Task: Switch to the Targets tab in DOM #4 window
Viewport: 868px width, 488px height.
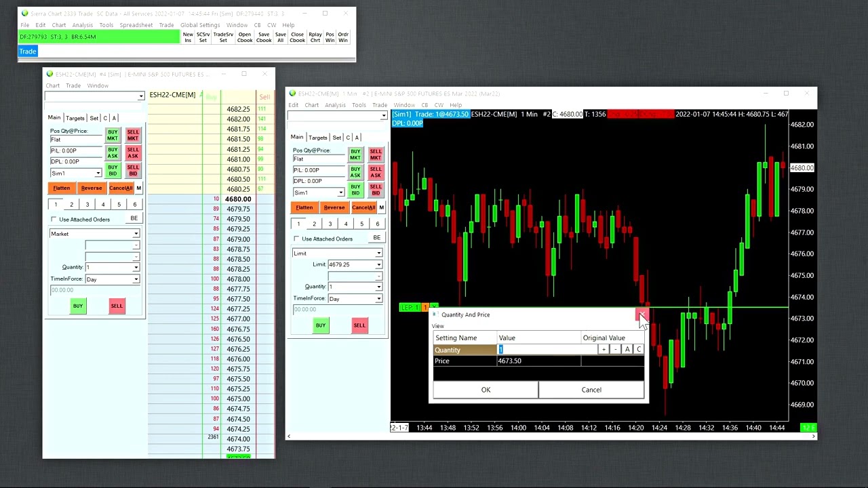Action: [75, 118]
